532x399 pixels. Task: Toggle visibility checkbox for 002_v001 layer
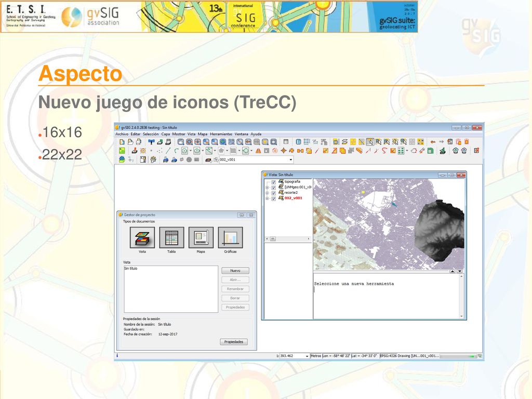tap(273, 198)
